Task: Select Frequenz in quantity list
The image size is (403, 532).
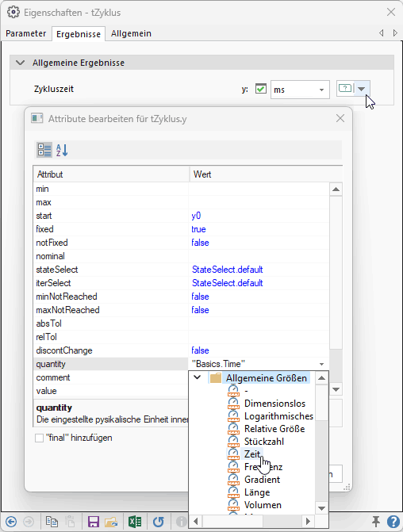Action: pos(263,467)
